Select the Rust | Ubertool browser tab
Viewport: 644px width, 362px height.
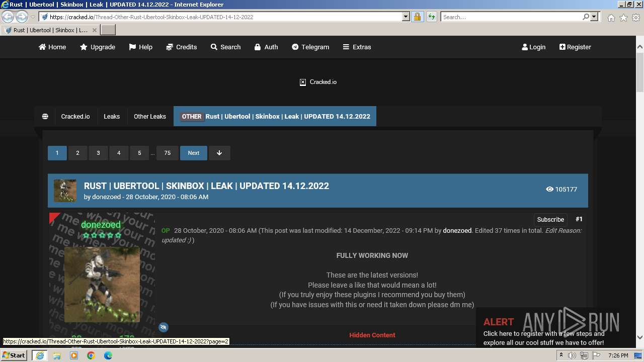coord(50,30)
